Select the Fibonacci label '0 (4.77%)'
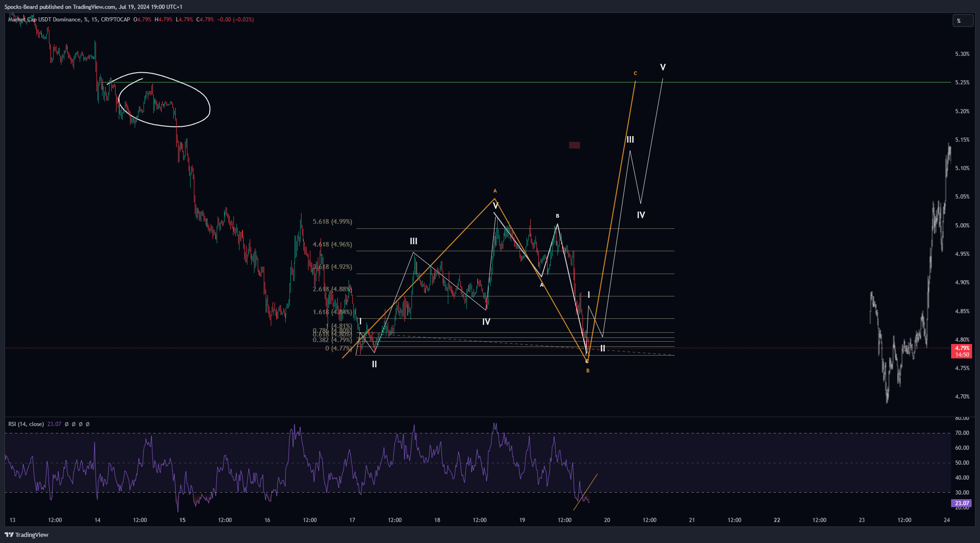This screenshot has width=980, height=543. pos(338,348)
